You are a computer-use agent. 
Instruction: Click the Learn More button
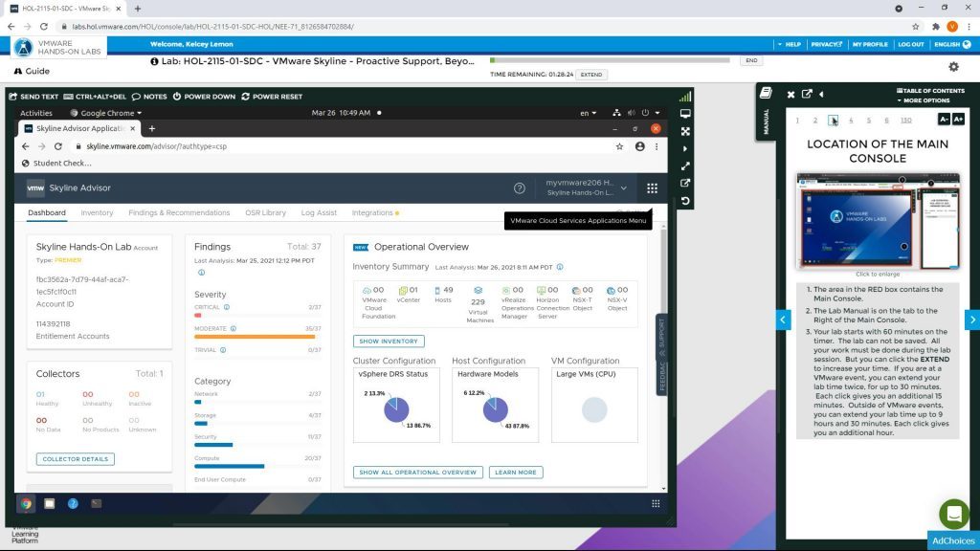tap(516, 473)
